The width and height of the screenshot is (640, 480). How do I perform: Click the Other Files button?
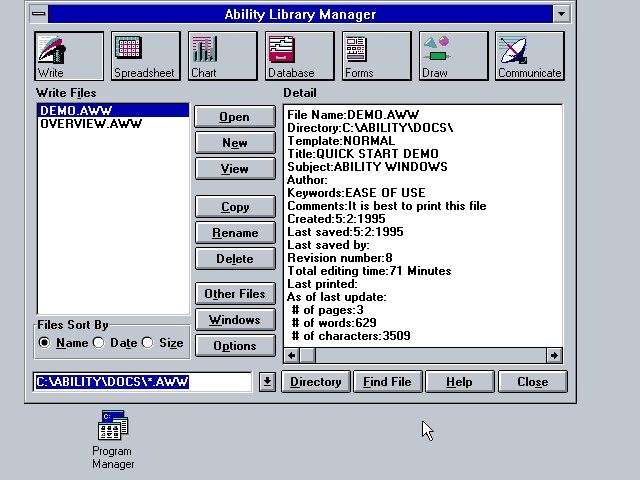[x=235, y=293]
